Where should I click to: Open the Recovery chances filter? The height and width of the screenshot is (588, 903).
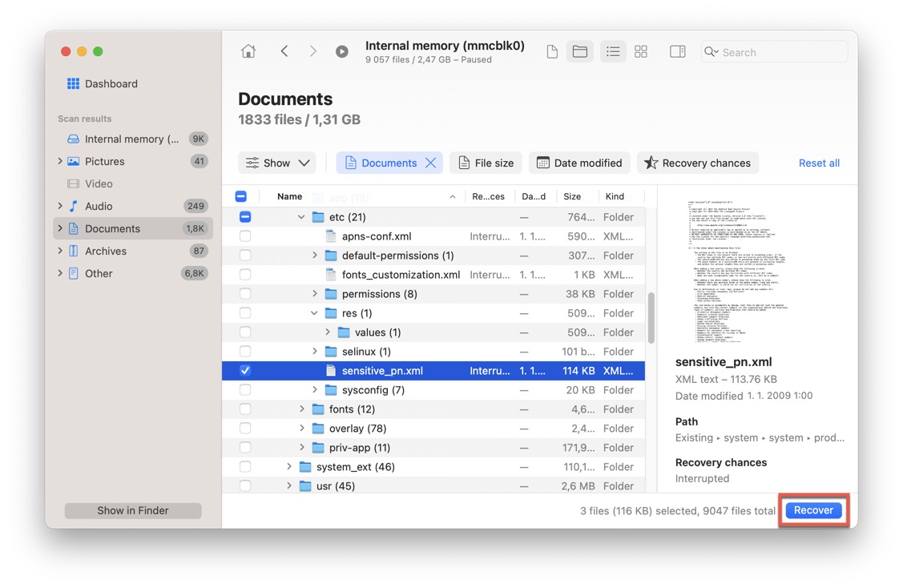(698, 163)
